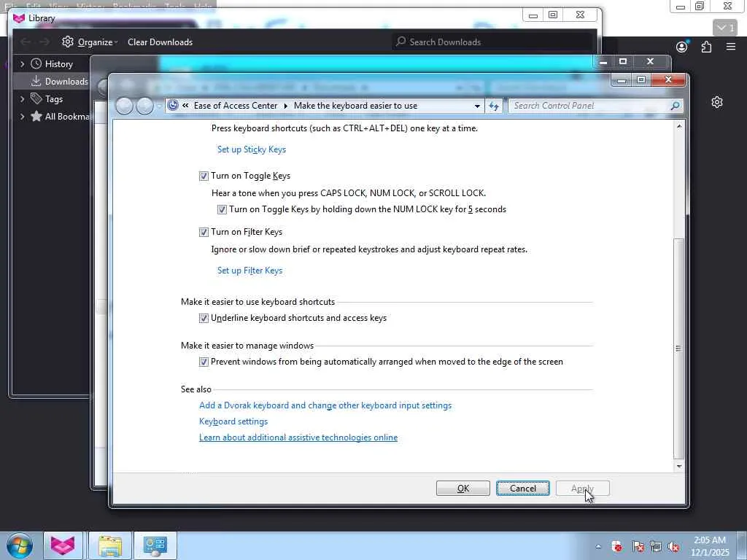Open browser hamburger application menu

[x=731, y=47]
